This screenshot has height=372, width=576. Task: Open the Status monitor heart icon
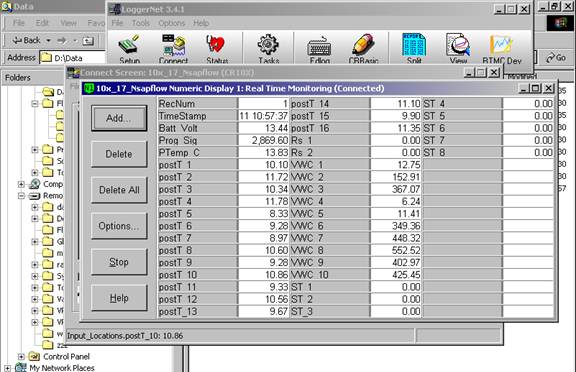tap(217, 48)
